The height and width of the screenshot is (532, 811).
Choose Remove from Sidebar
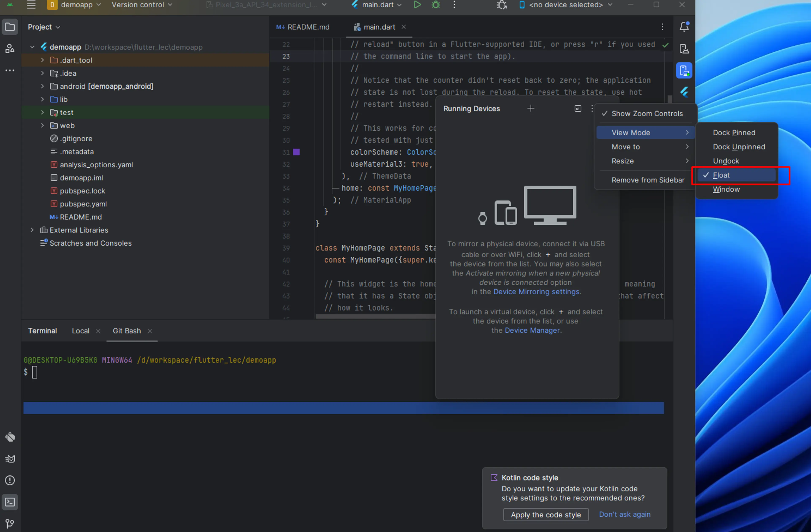tap(645, 180)
